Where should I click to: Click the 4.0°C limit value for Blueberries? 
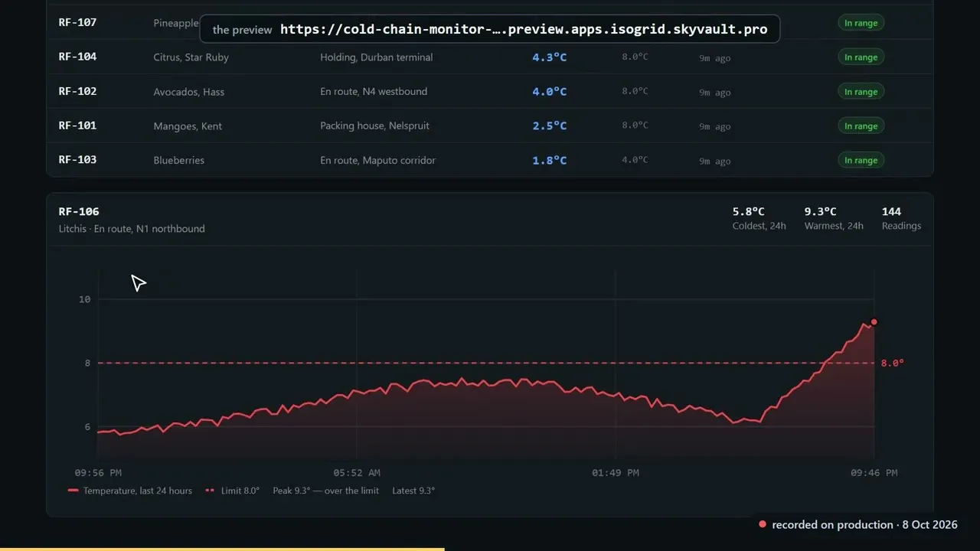point(635,160)
